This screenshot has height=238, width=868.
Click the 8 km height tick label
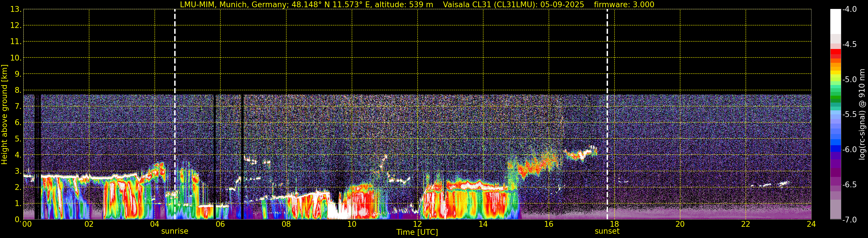click(18, 90)
